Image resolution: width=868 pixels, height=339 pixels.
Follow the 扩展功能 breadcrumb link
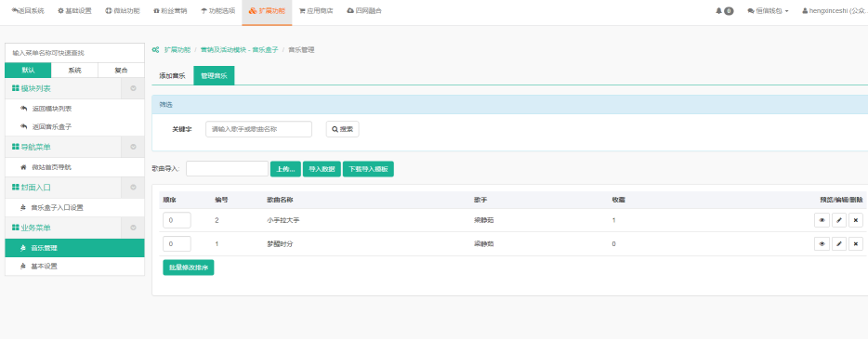point(178,50)
